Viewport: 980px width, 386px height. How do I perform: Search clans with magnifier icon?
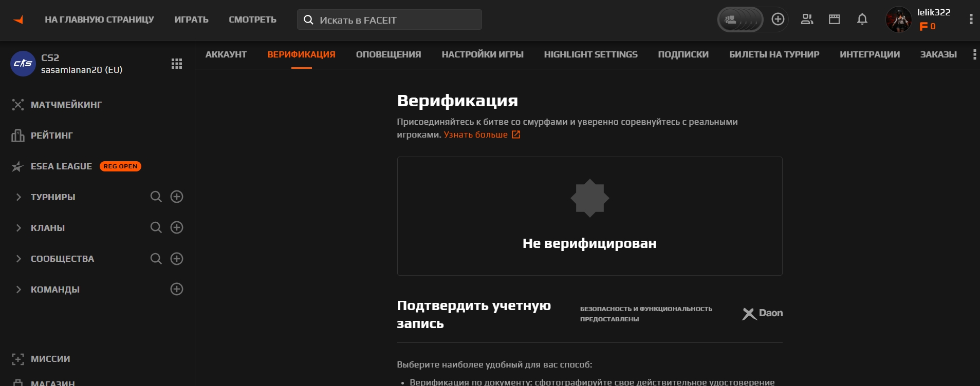coord(156,227)
